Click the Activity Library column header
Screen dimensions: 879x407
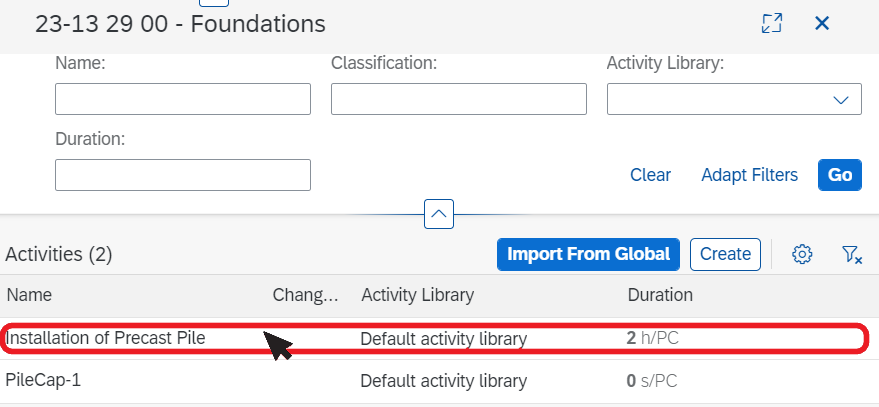coord(418,295)
